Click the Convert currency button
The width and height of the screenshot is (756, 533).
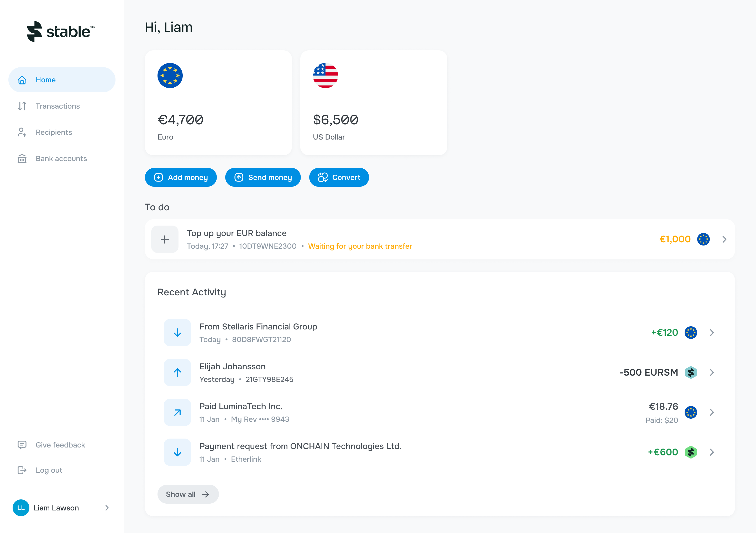coord(339,177)
